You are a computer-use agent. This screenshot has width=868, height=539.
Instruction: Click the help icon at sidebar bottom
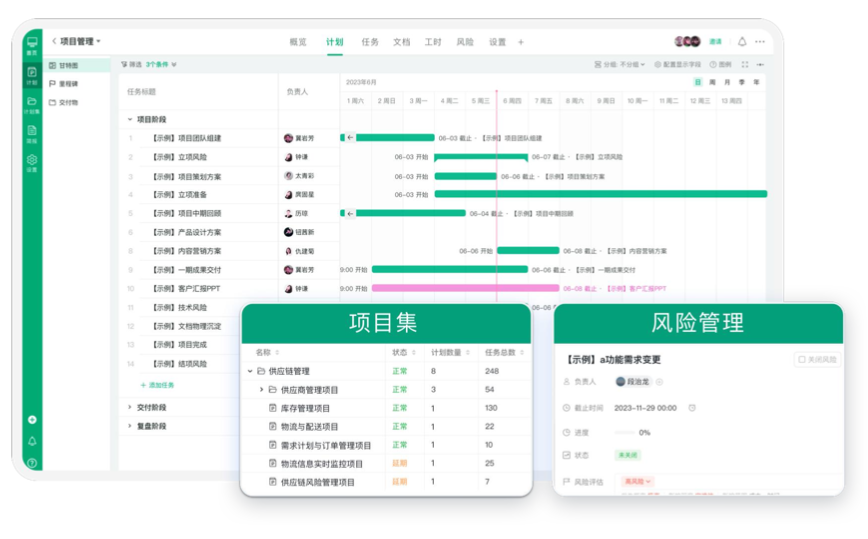tap(32, 463)
